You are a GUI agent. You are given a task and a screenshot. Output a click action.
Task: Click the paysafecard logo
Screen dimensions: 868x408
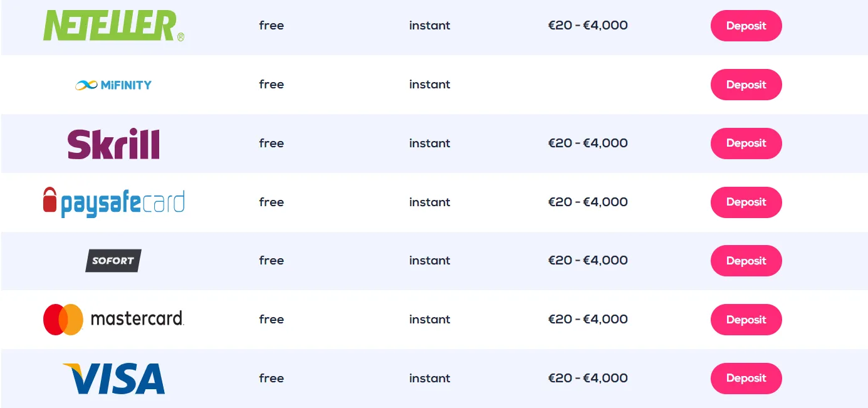point(113,202)
